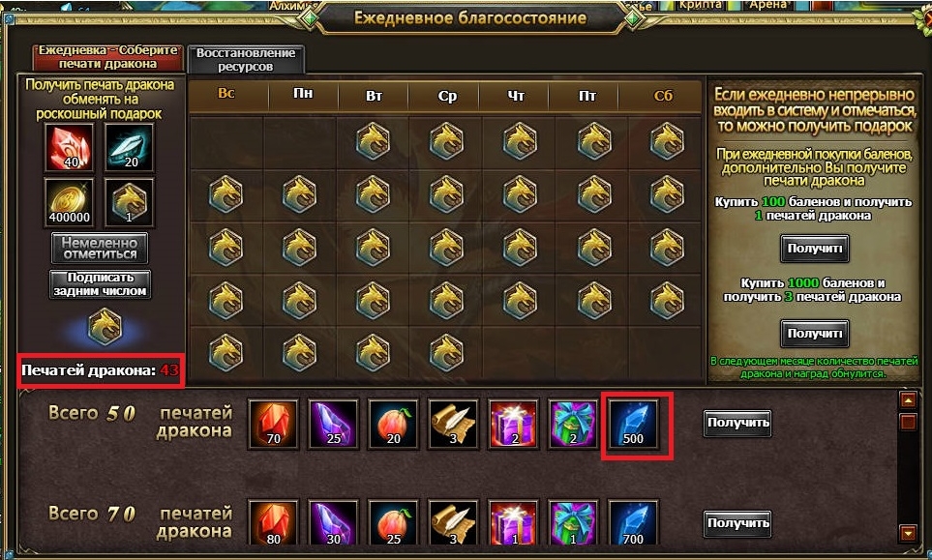Open the Восстановление ресурсов tab
This screenshot has width=932, height=560.
[246, 60]
